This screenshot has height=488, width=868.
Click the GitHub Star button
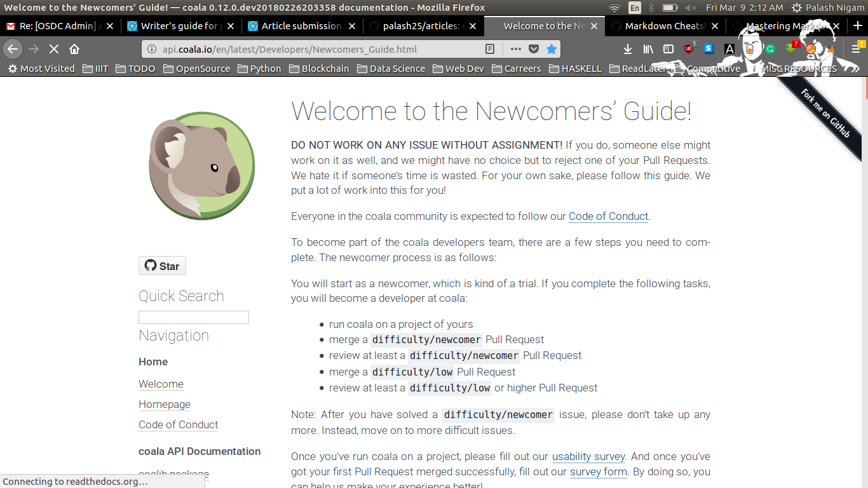pyautogui.click(x=162, y=266)
